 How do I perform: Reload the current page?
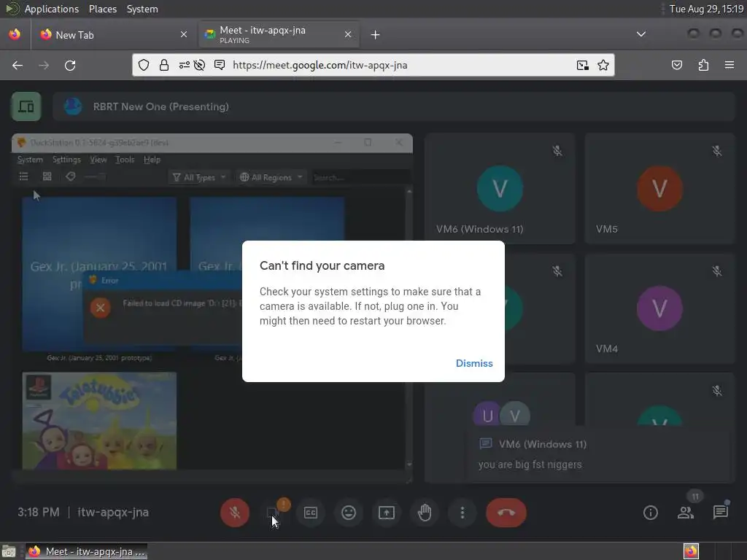point(70,65)
